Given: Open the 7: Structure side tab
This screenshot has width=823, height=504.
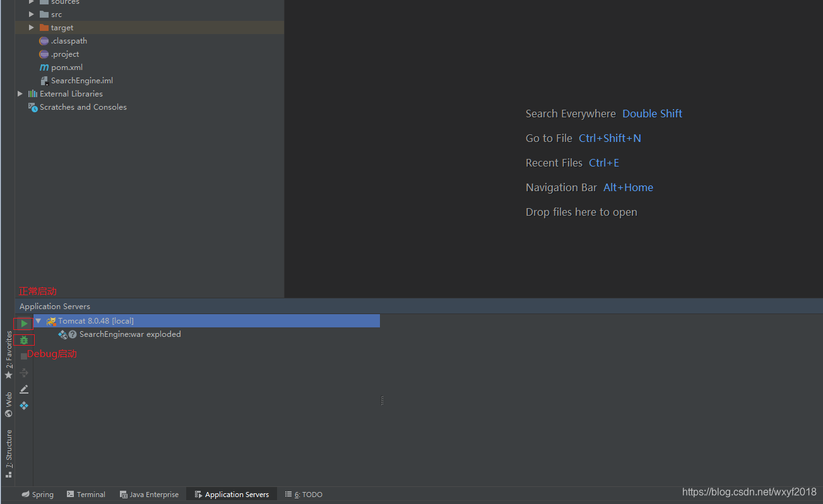Looking at the screenshot, I should click(x=9, y=454).
